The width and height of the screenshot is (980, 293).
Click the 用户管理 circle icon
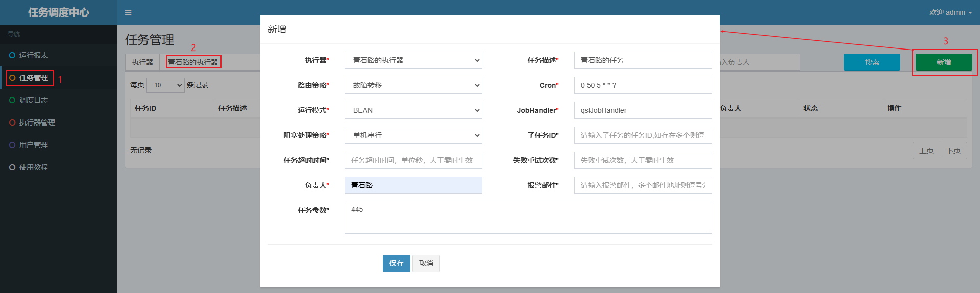click(x=12, y=145)
